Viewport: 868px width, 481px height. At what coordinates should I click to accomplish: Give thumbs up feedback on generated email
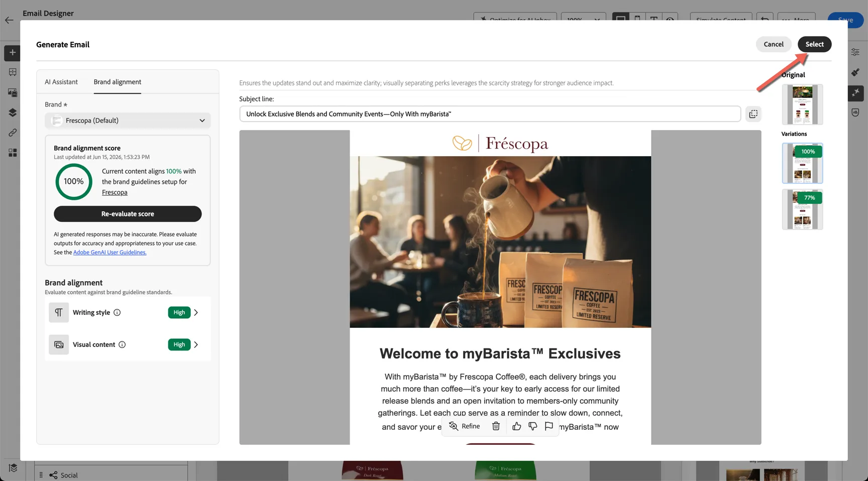[516, 426]
